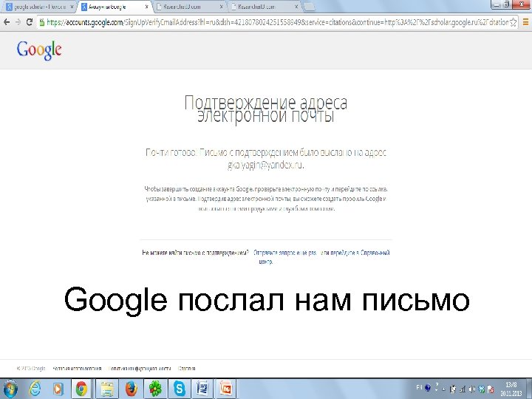Click the address bar URL field
The height and width of the screenshot is (399, 532).
point(276,22)
